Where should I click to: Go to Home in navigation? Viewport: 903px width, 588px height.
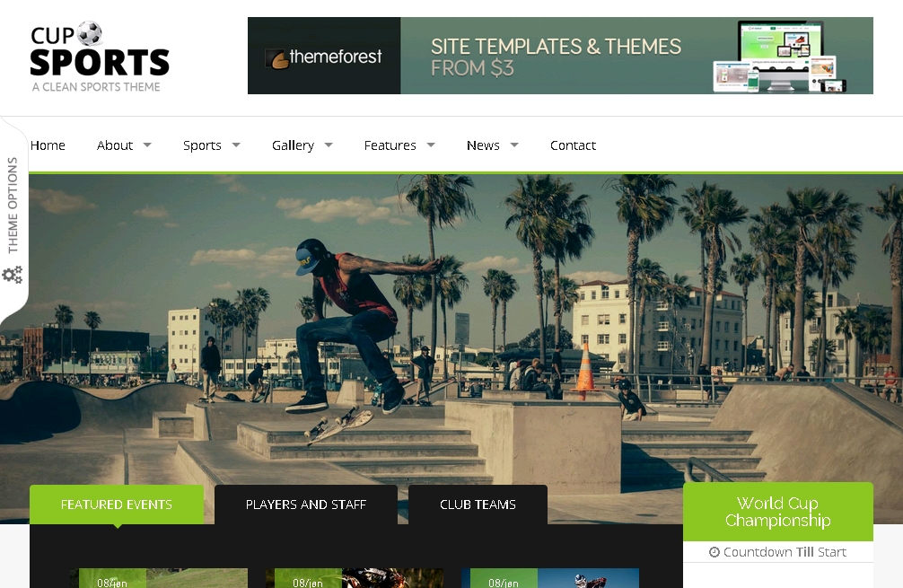[x=48, y=145]
